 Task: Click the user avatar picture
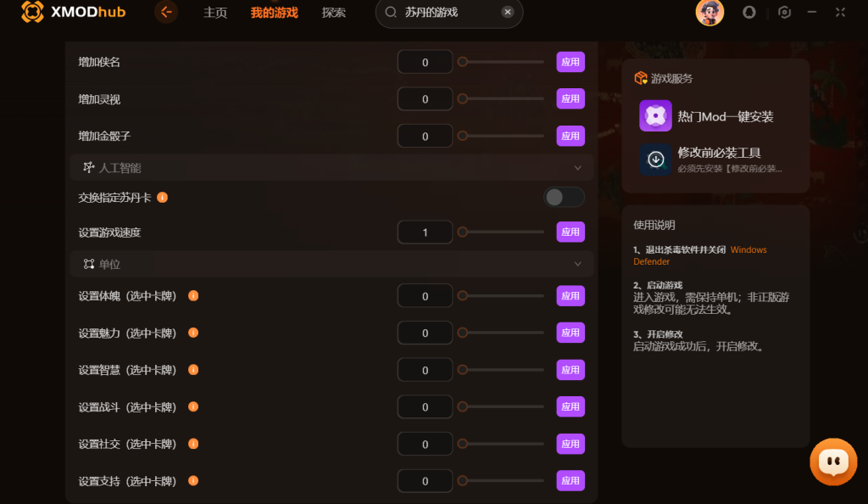(709, 12)
